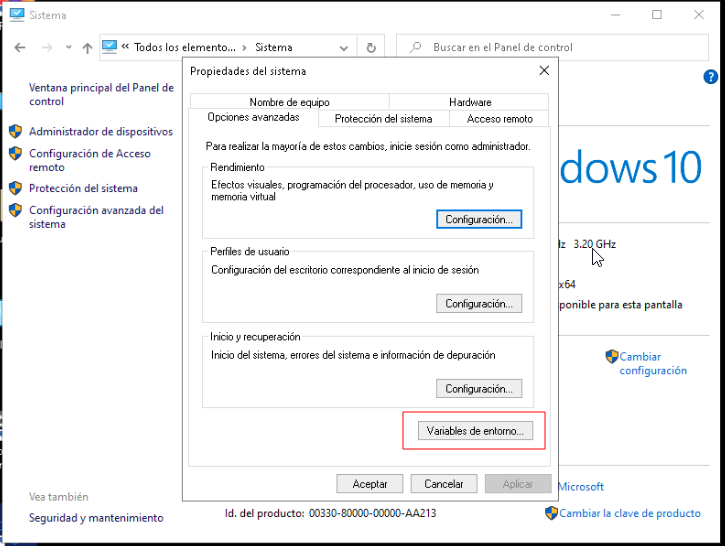Open Inicio y recuperación Configuración button
This screenshot has width=725, height=546.
pos(479,388)
